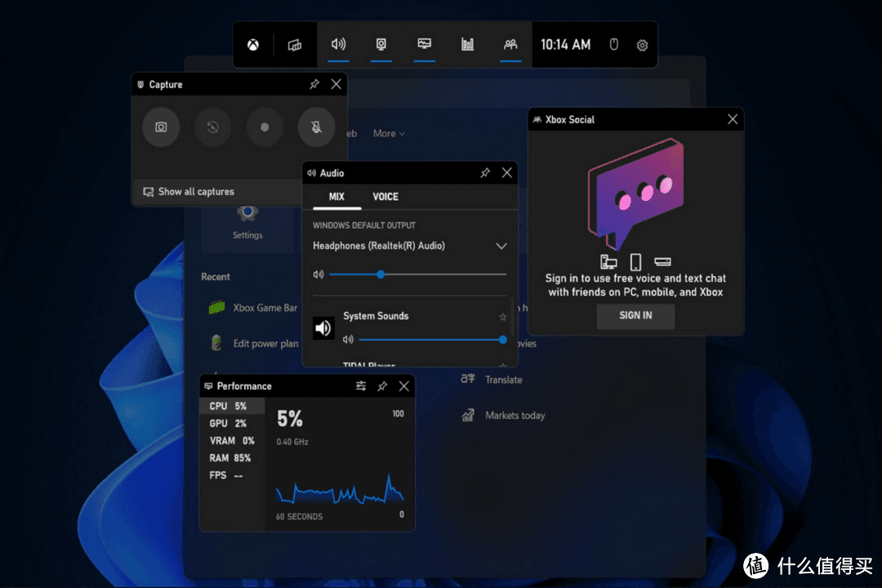Image resolution: width=882 pixels, height=588 pixels.
Task: Pin the Audio widget
Action: pos(485,173)
